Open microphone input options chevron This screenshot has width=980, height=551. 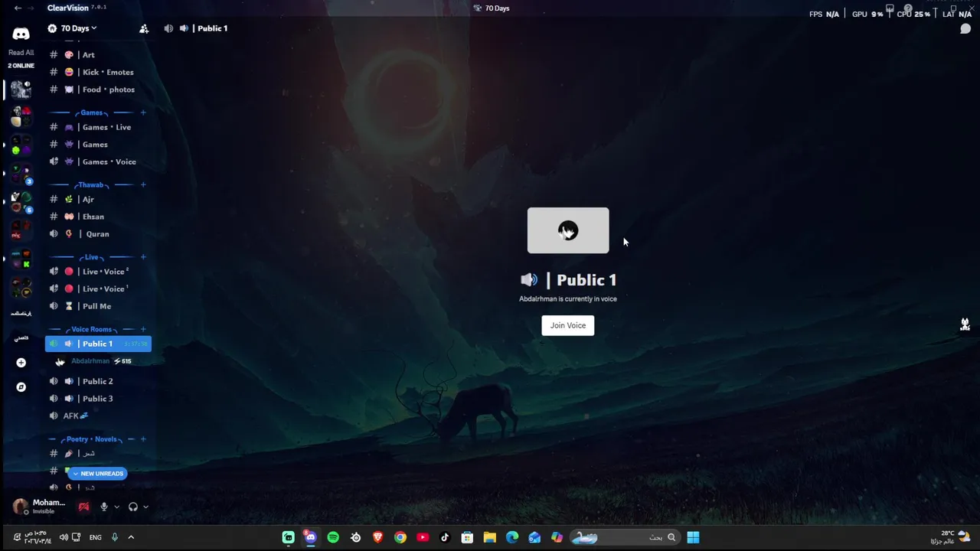point(116,507)
